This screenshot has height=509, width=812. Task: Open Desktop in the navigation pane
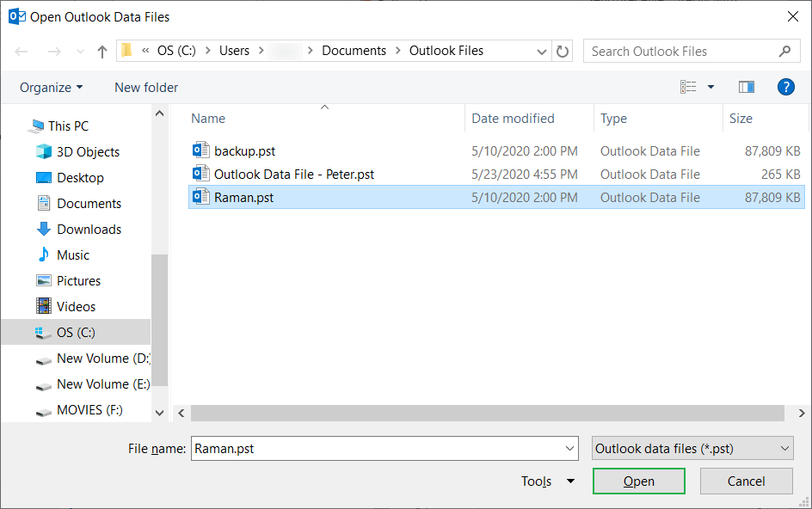(x=80, y=178)
